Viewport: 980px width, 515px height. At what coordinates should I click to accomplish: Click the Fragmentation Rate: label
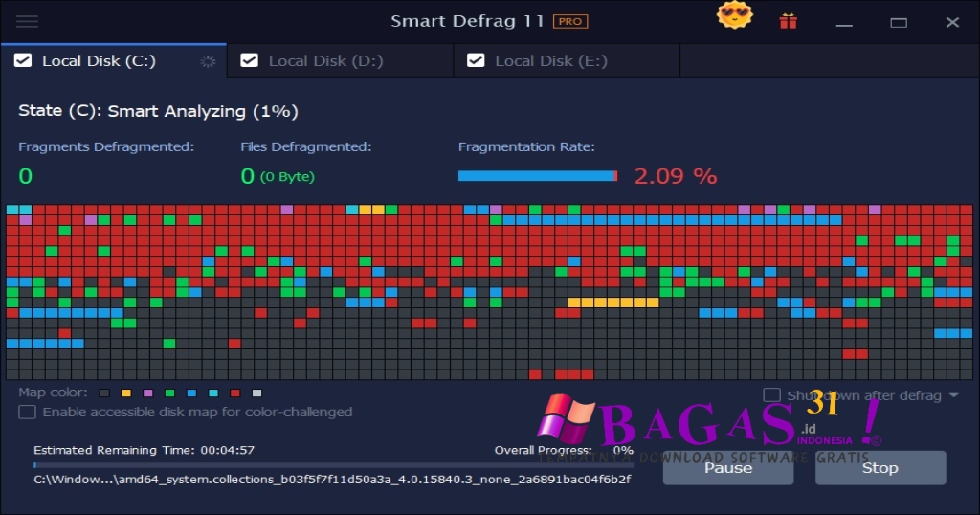(526, 146)
